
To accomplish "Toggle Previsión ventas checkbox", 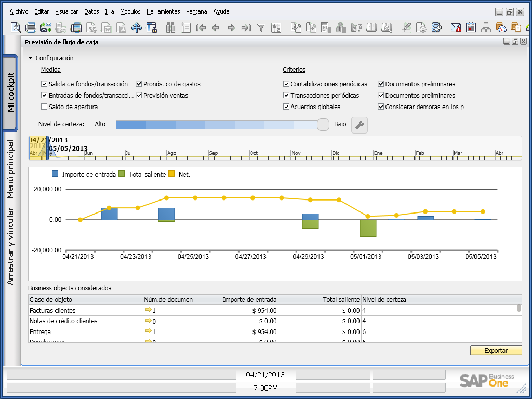I will (x=139, y=96).
